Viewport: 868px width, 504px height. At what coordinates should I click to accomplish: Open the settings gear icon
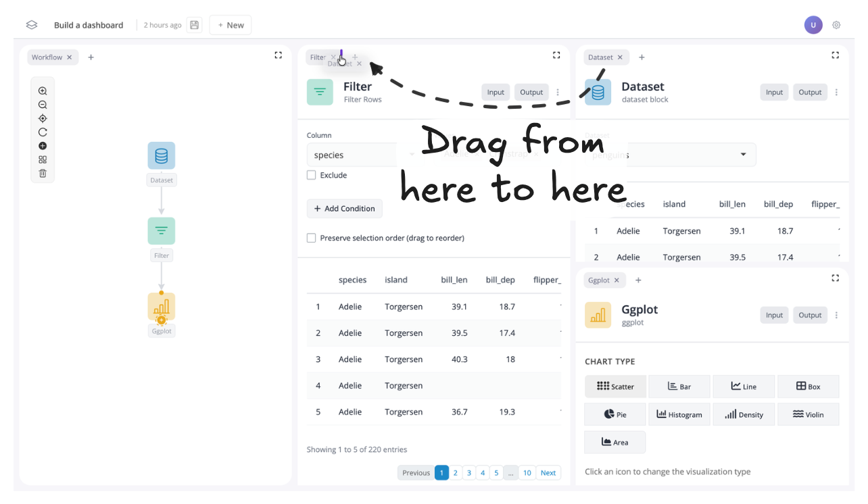(x=836, y=25)
